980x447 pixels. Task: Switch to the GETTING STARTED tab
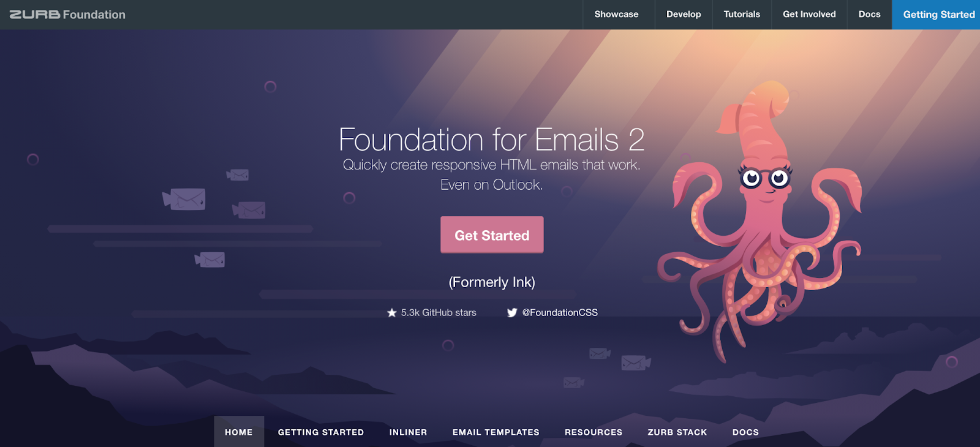coord(321,432)
